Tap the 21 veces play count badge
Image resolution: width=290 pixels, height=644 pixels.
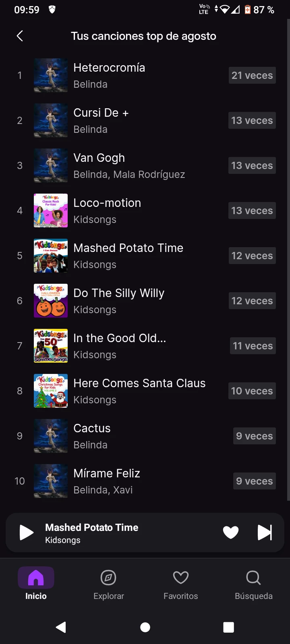coord(252,75)
